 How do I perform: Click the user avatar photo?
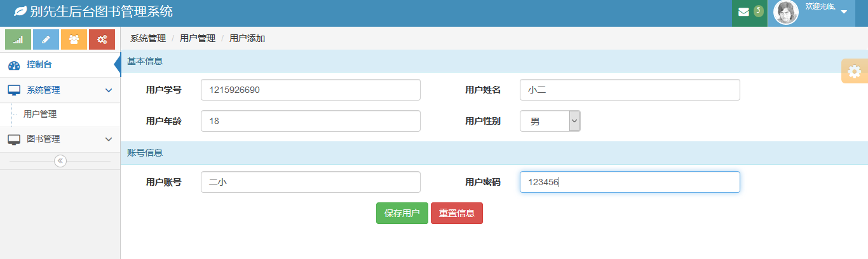tap(786, 13)
